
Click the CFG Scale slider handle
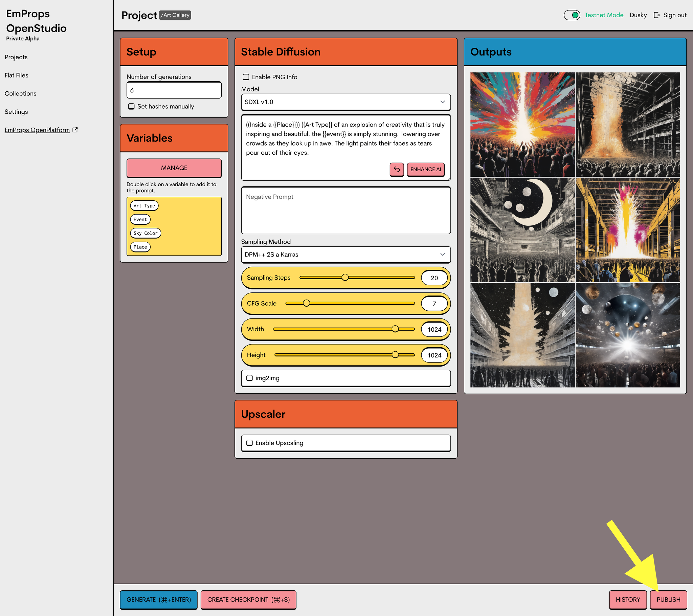[x=306, y=303]
